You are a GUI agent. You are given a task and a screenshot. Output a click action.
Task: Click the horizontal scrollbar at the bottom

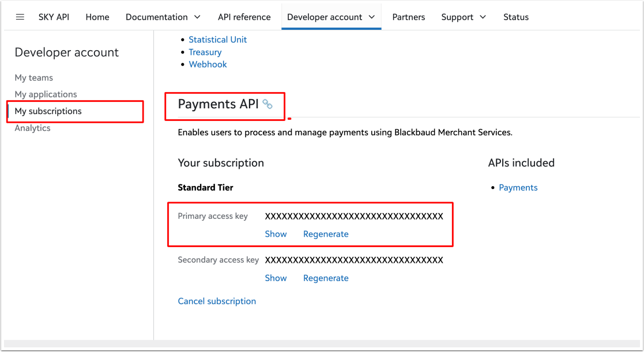pos(322,344)
